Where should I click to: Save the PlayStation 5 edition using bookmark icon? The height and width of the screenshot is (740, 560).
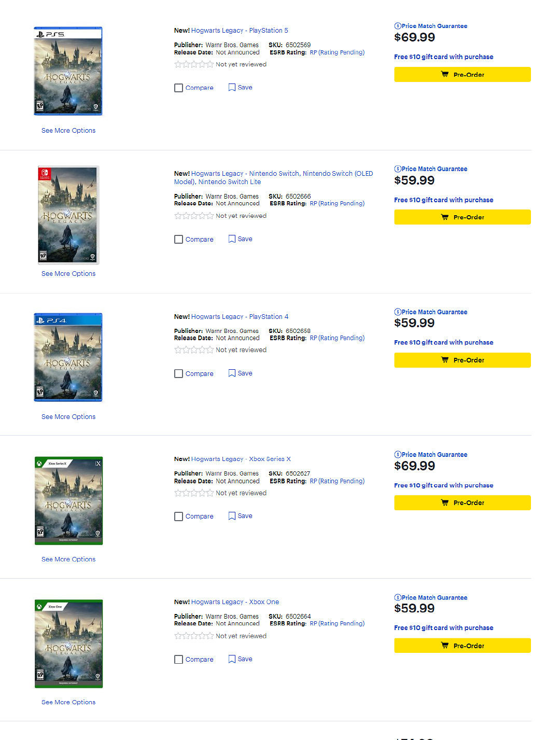pos(232,88)
